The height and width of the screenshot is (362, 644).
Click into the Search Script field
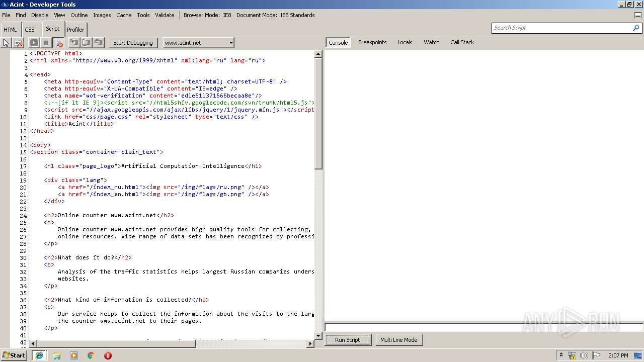[561, 28]
